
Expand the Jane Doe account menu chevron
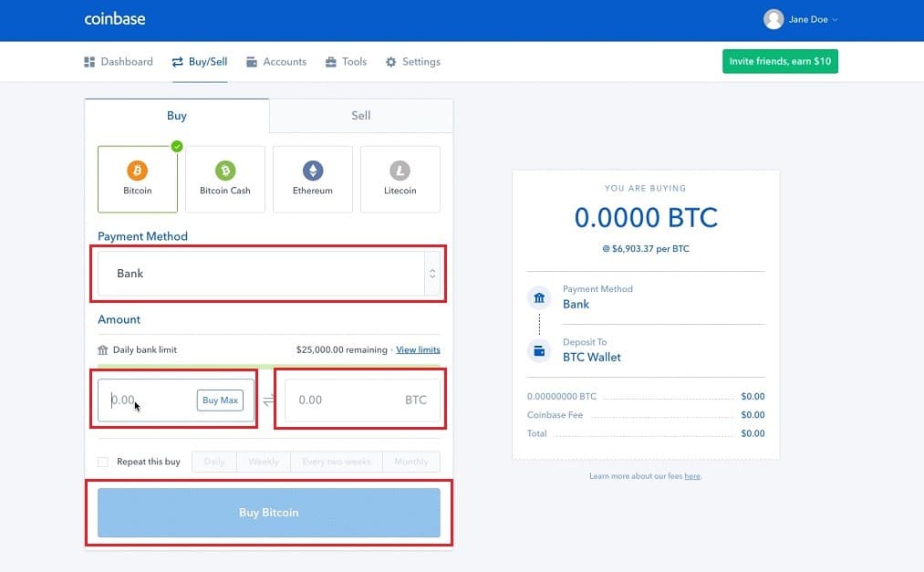click(x=835, y=19)
